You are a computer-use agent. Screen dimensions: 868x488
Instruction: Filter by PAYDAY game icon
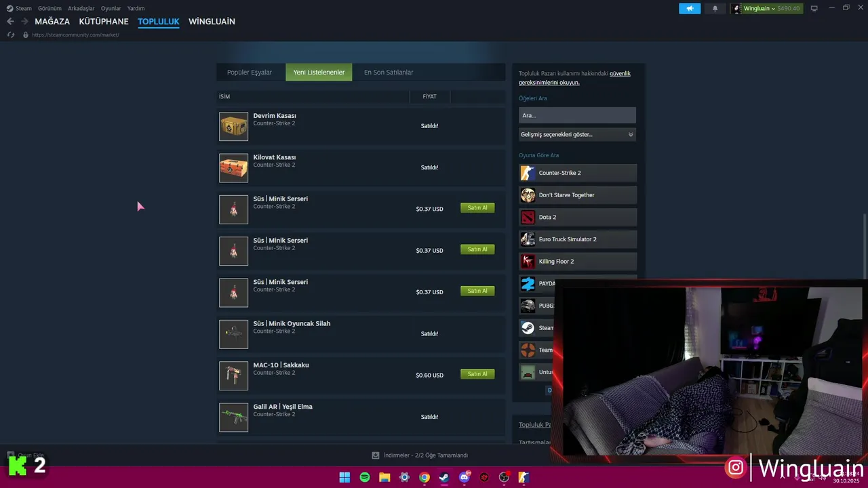point(528,283)
